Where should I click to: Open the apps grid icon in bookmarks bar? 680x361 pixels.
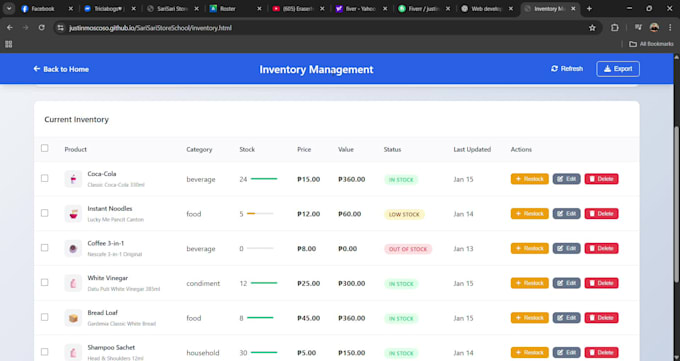coord(9,44)
